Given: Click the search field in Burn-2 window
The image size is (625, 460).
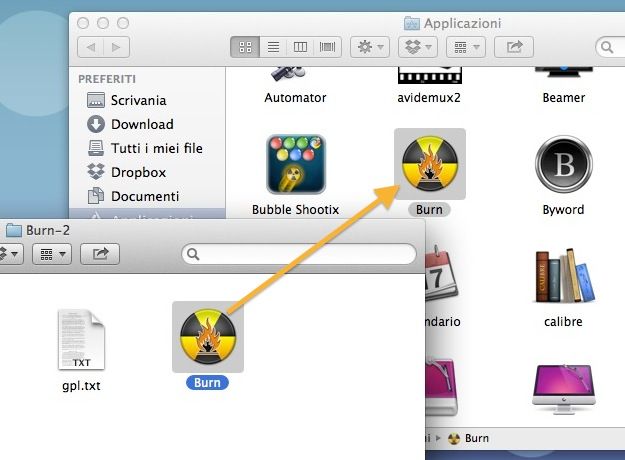Looking at the screenshot, I should coord(299,254).
